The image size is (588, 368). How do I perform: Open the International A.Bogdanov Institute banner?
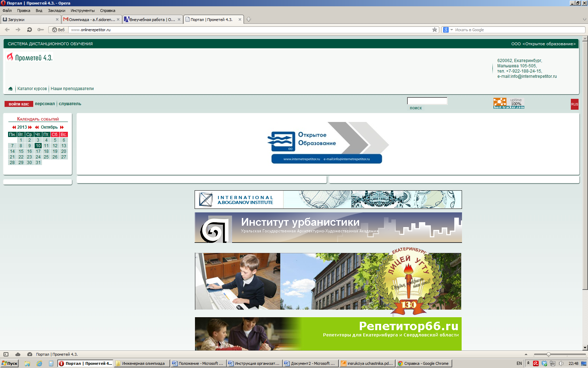click(328, 200)
